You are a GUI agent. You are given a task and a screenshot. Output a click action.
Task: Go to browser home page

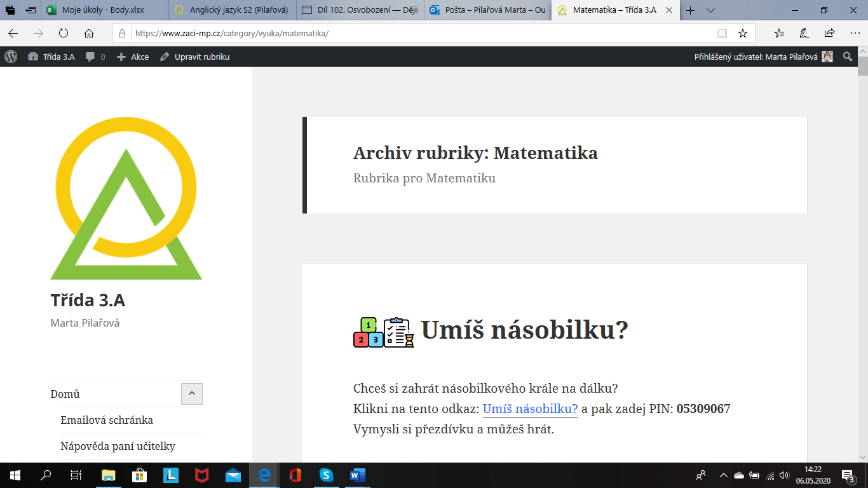(x=89, y=34)
